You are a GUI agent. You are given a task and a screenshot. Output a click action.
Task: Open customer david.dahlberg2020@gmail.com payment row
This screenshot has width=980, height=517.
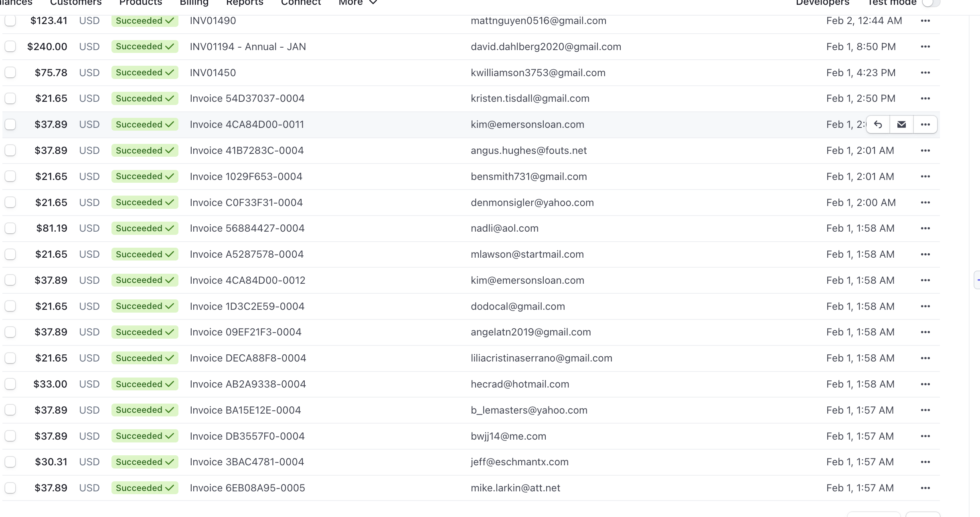546,47
